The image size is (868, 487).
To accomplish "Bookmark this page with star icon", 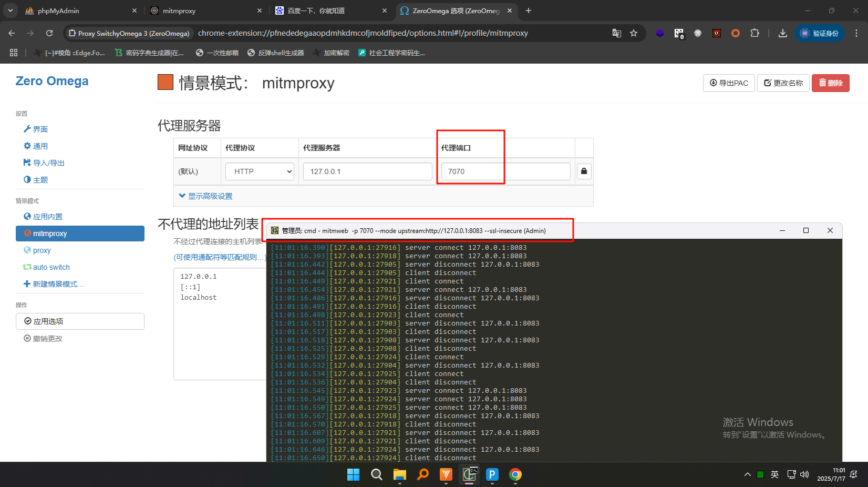I will (634, 33).
